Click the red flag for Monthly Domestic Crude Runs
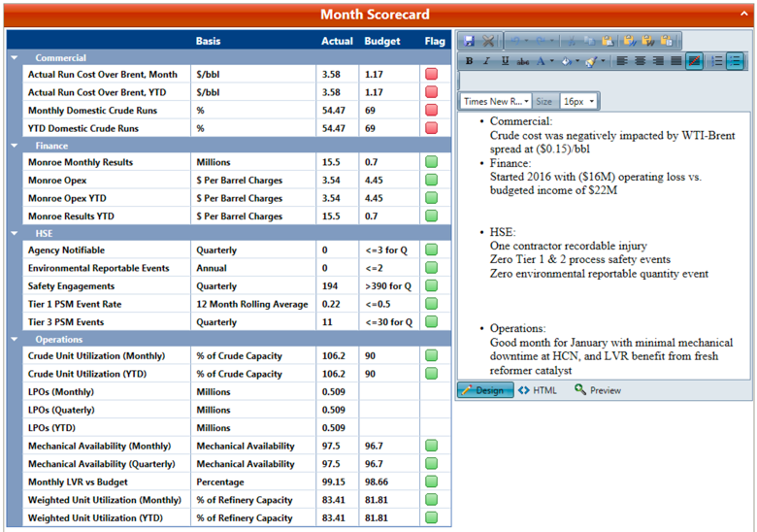This screenshot has height=532, width=757. (431, 111)
